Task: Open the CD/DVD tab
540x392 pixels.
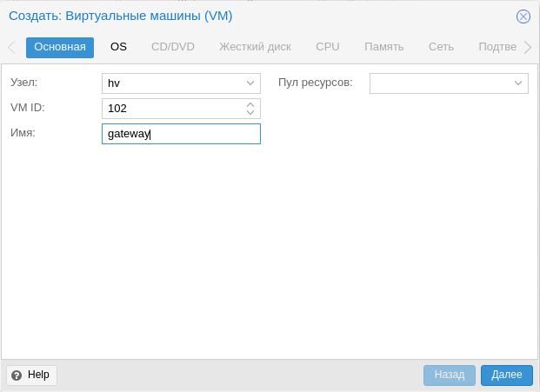Action: click(173, 47)
